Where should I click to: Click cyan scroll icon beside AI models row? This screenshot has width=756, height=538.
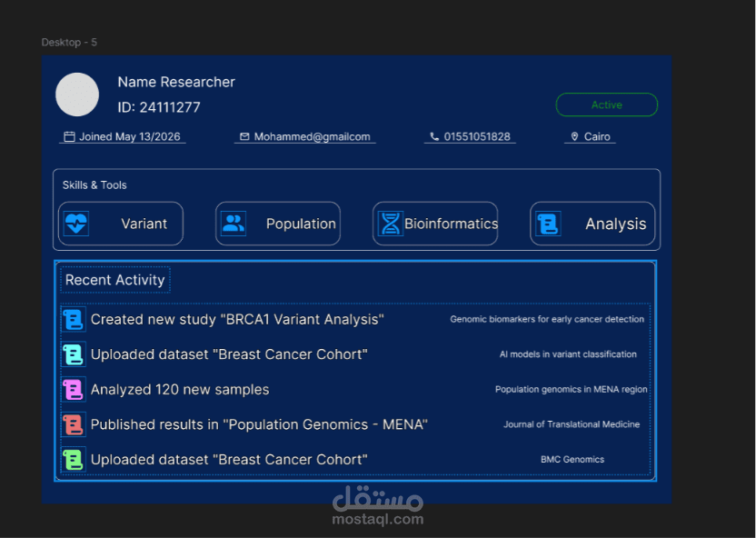tap(74, 354)
